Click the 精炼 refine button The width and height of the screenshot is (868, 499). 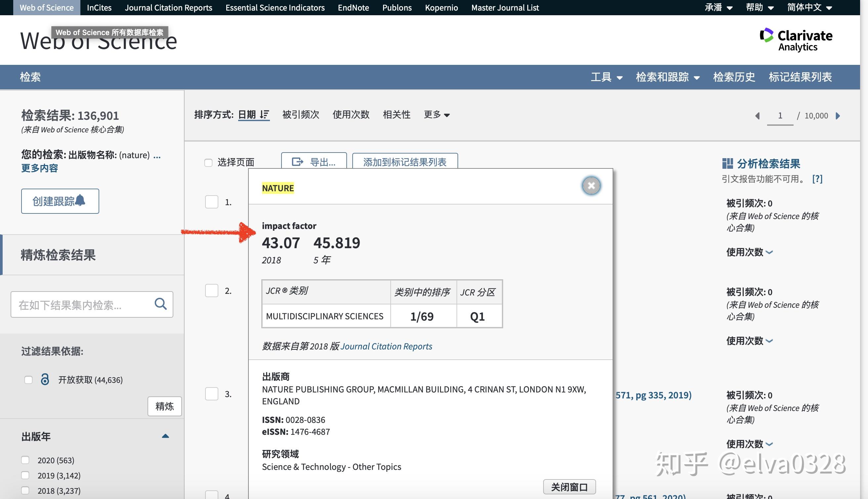[164, 406]
